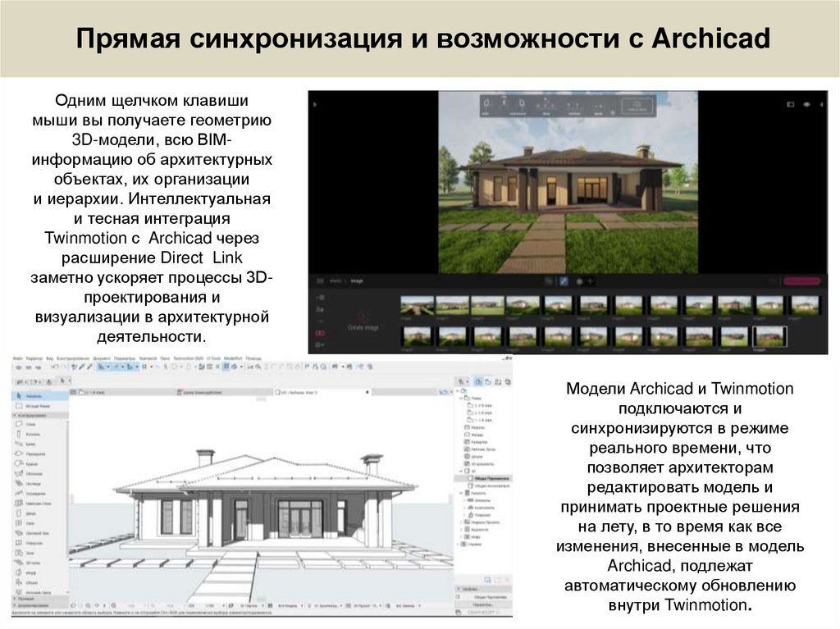This screenshot has height=629, width=840.
Task: Select the highlighted last thumbnail in bottom row
Action: (769, 337)
